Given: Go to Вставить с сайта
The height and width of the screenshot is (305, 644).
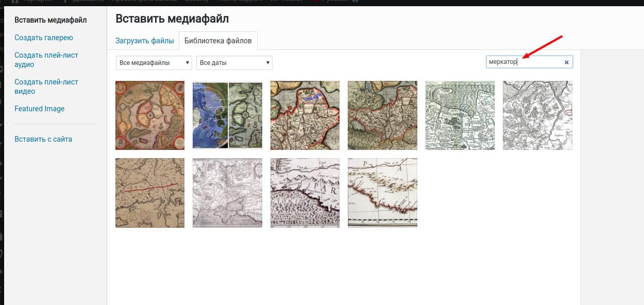Looking at the screenshot, I should pos(43,139).
